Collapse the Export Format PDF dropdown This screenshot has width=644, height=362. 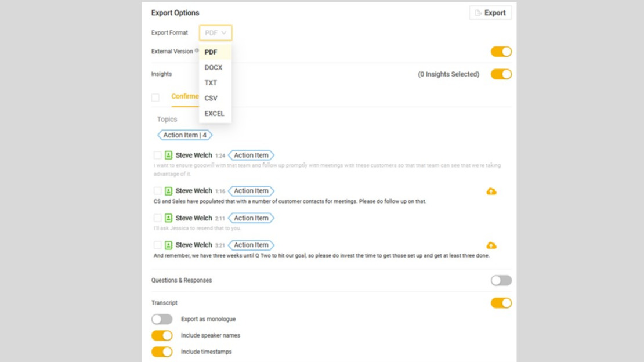tap(215, 33)
